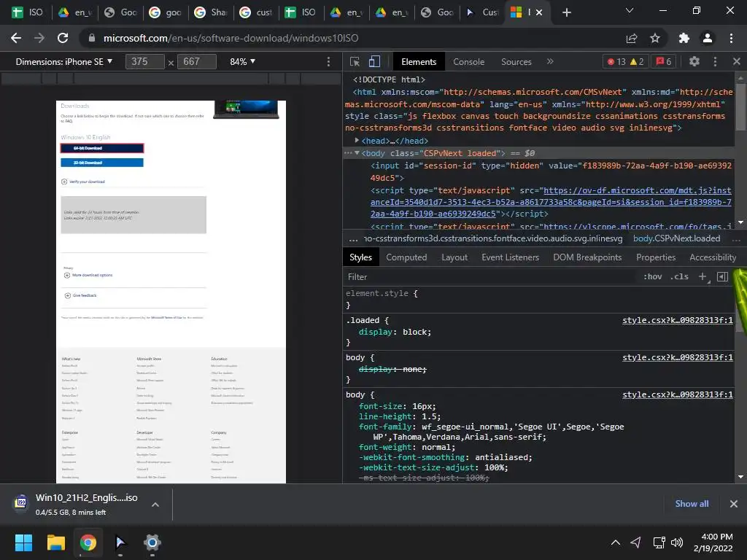Screen dimensions: 747x560
Task: Collapse the body element node
Action: click(356, 153)
